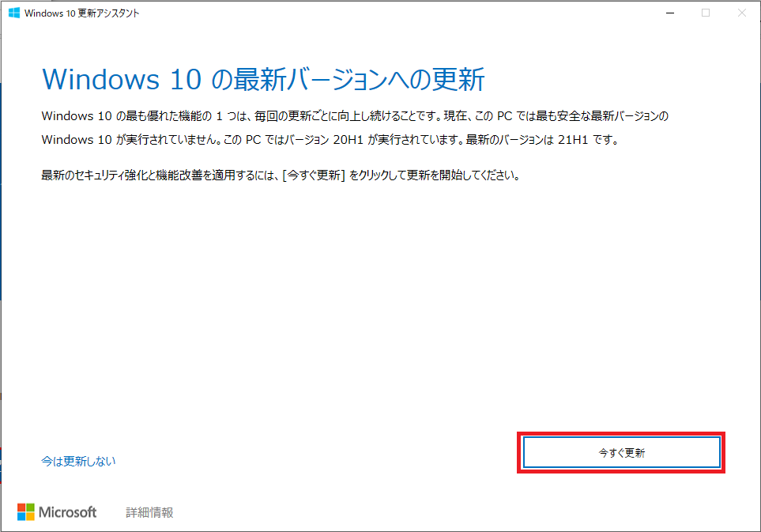This screenshot has width=761, height=532.
Task: Click the title bar text Windows 10 更新アシスタント
Action: point(82,13)
